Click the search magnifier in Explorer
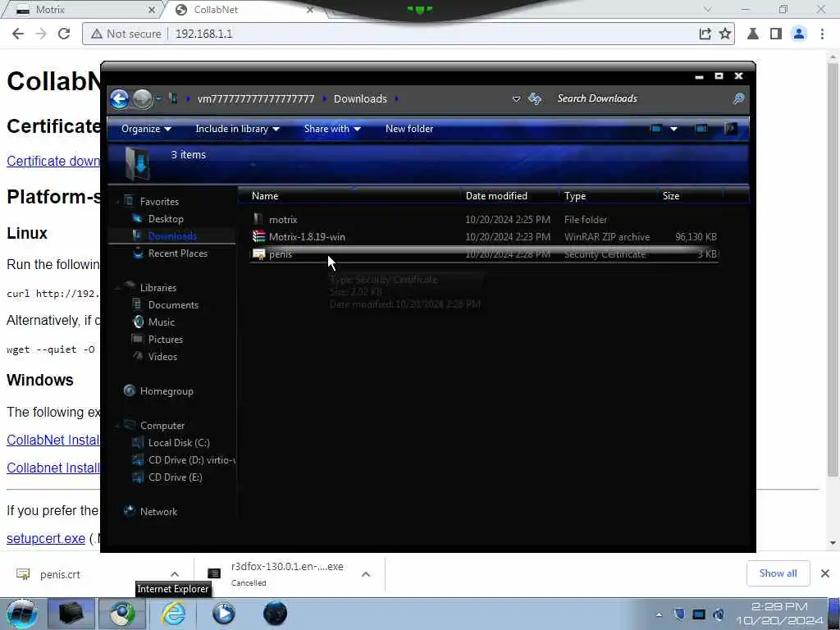840x630 pixels. [739, 98]
